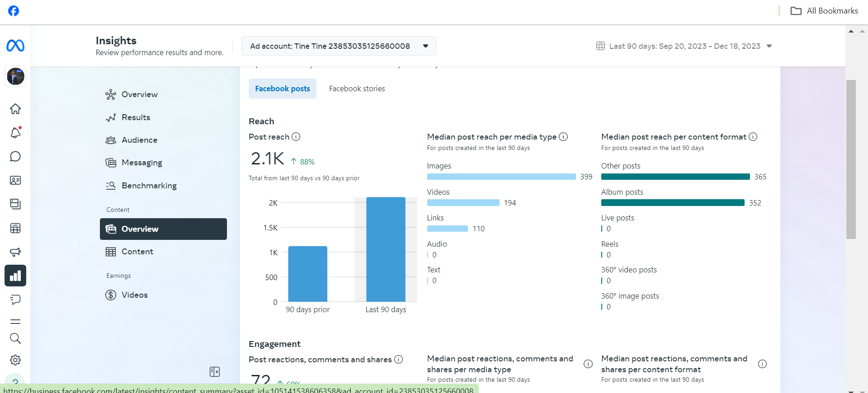Switch to Facebook stories tab

[x=357, y=89]
